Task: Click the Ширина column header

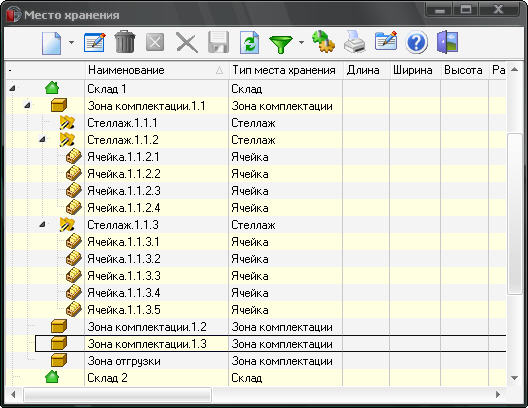Action: pos(415,70)
